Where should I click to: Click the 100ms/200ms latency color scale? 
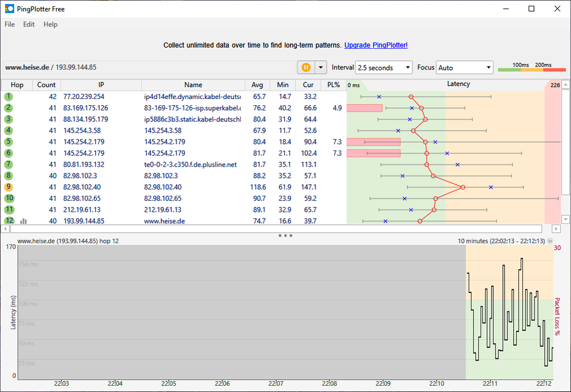(532, 67)
